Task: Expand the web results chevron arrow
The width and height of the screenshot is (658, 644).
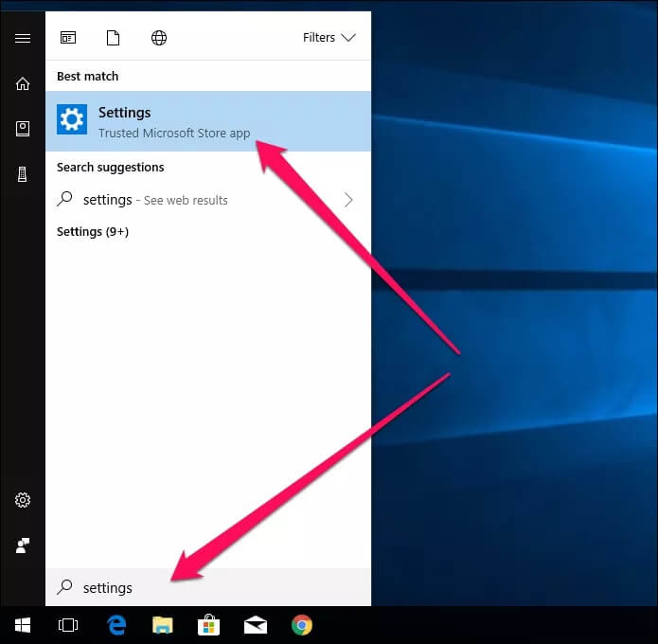Action: tap(348, 200)
